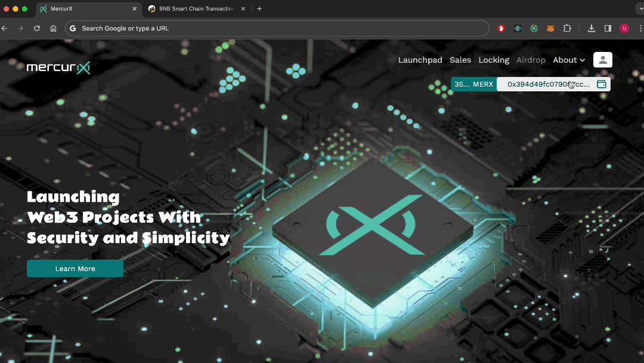
Task: Click the Google icon in address bar
Action: click(x=73, y=29)
